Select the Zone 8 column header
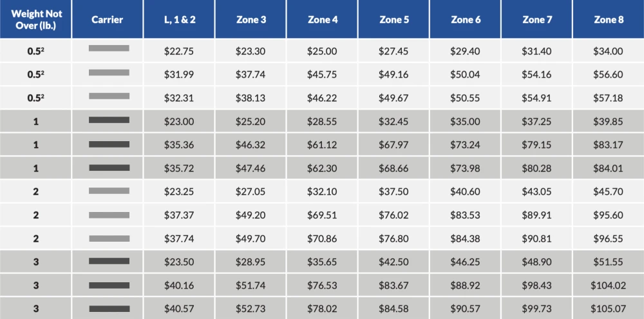Screen dimensions: 644x319 [609, 19]
